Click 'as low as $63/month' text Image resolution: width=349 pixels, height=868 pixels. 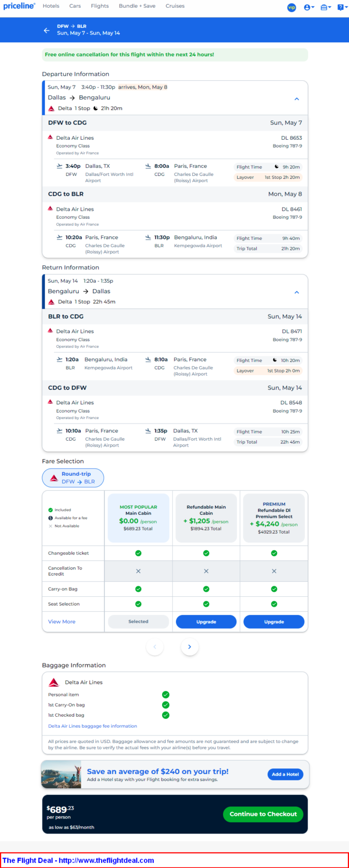[71, 827]
